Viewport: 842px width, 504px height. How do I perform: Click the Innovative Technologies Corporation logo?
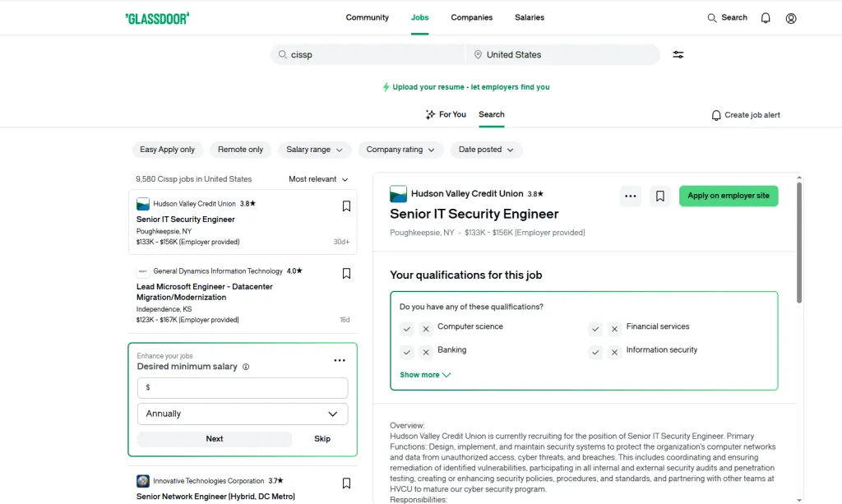(x=143, y=481)
